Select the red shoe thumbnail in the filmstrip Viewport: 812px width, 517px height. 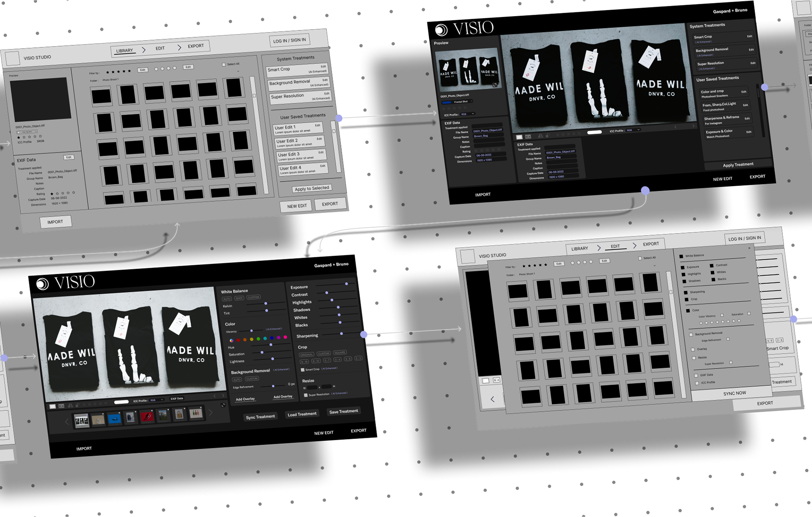tap(147, 417)
